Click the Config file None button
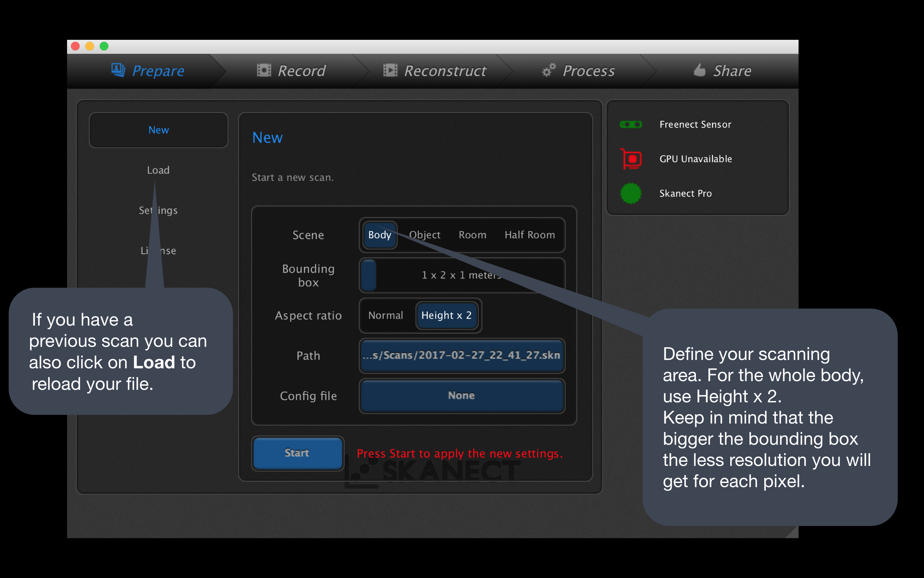The width and height of the screenshot is (924, 578). pyautogui.click(x=462, y=396)
